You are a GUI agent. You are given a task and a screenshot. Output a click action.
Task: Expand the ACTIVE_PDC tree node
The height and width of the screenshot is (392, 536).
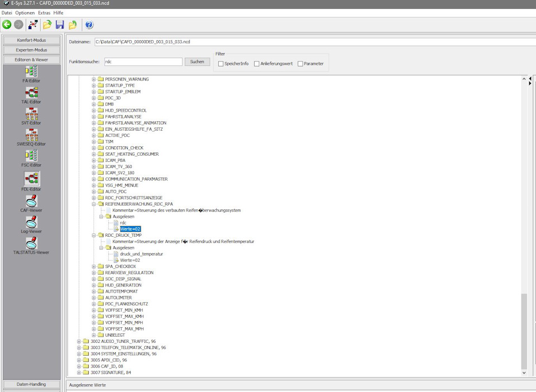(94, 136)
